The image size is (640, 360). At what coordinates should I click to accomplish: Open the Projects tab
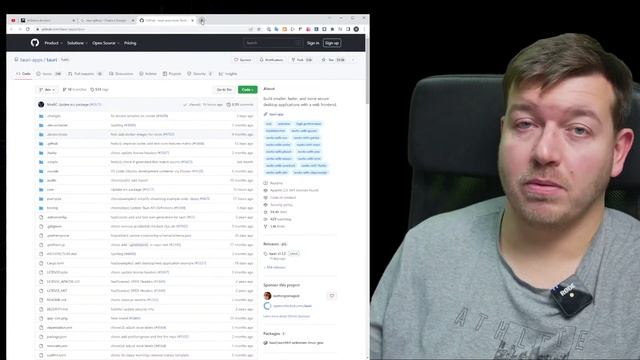coord(172,74)
